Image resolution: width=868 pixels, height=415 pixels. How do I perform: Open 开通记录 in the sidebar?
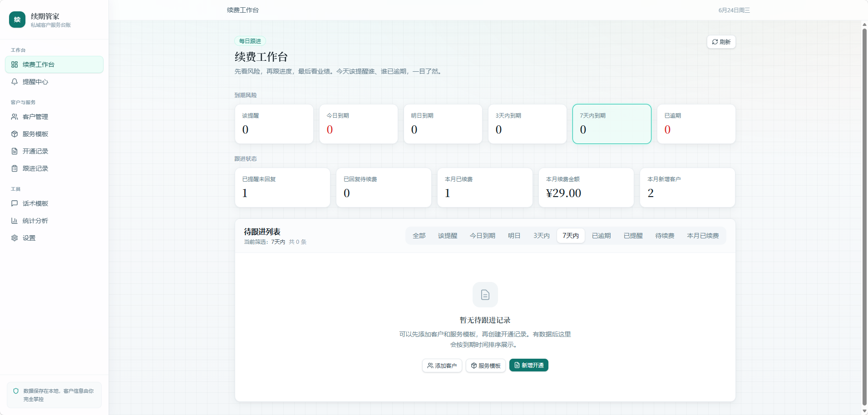click(54, 151)
